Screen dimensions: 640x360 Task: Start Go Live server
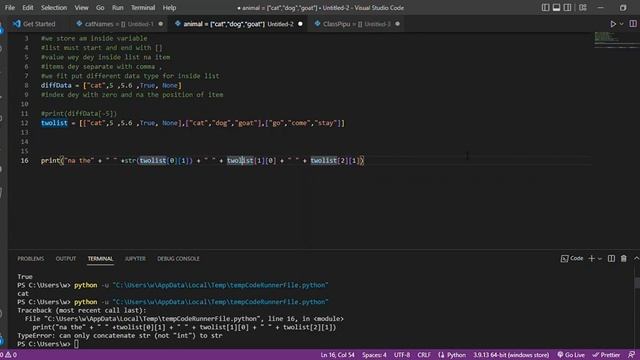click(571, 355)
